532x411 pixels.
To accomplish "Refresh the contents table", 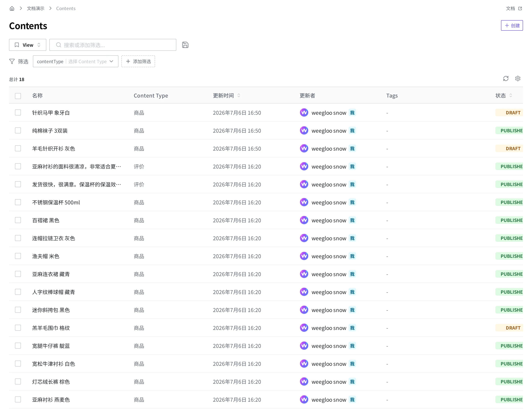I will click(x=506, y=78).
